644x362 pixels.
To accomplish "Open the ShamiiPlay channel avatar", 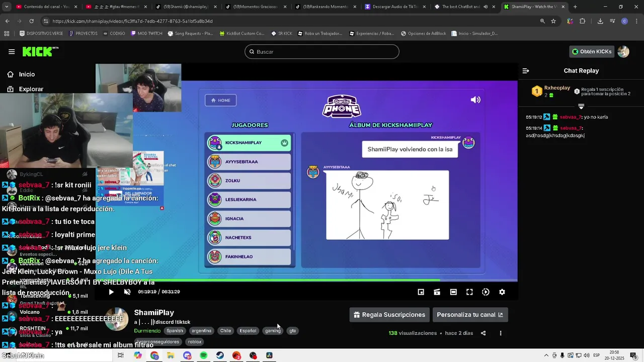I will (x=117, y=319).
